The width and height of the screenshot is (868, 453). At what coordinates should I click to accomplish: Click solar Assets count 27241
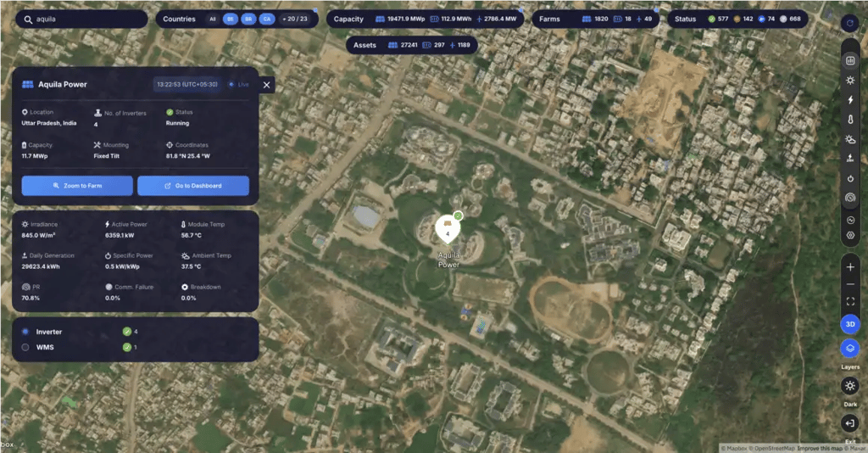tap(403, 46)
